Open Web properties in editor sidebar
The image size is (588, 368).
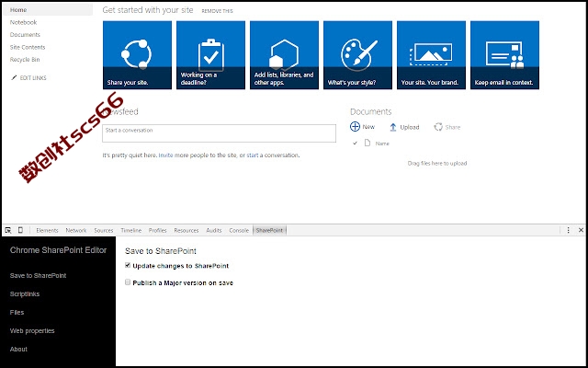[32, 331]
